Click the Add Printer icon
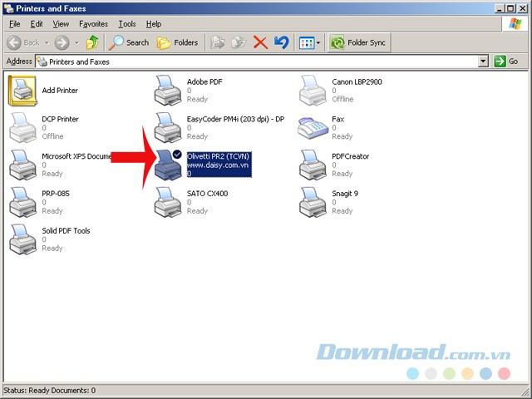532x399 pixels. (22, 90)
